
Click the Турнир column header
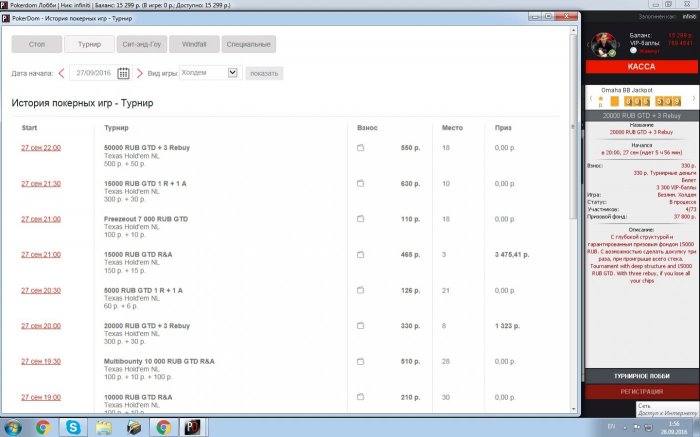116,128
